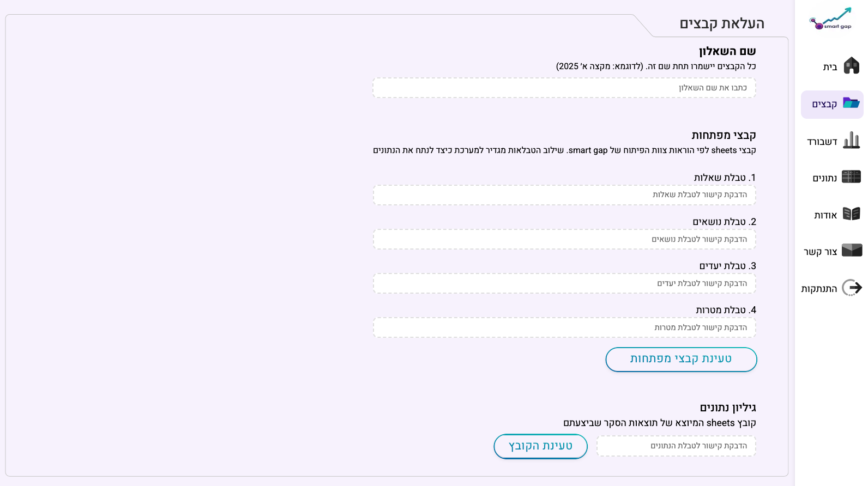Focus the goals table link field (טבלת מטרות)

coord(564,327)
